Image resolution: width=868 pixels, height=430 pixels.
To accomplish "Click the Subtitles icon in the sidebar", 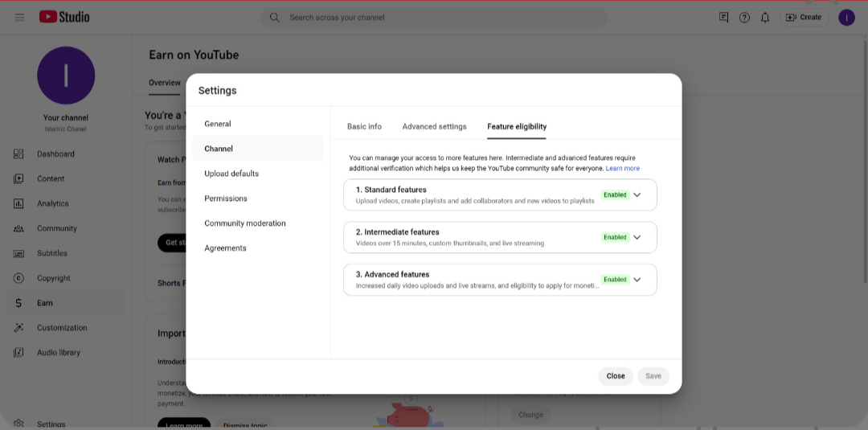I will pos(18,253).
